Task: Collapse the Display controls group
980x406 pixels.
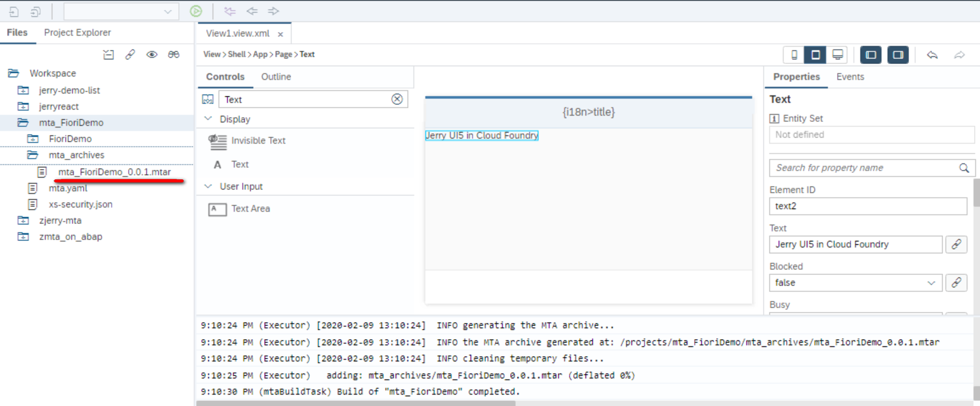Action: pos(208,119)
